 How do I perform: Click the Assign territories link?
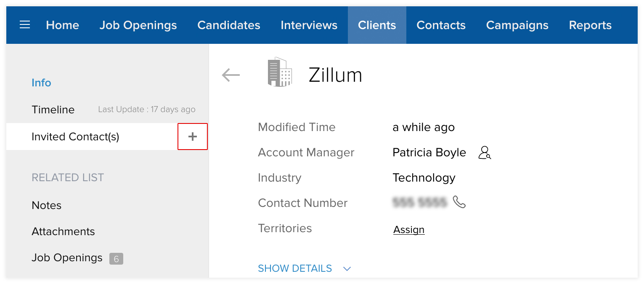coord(409,230)
